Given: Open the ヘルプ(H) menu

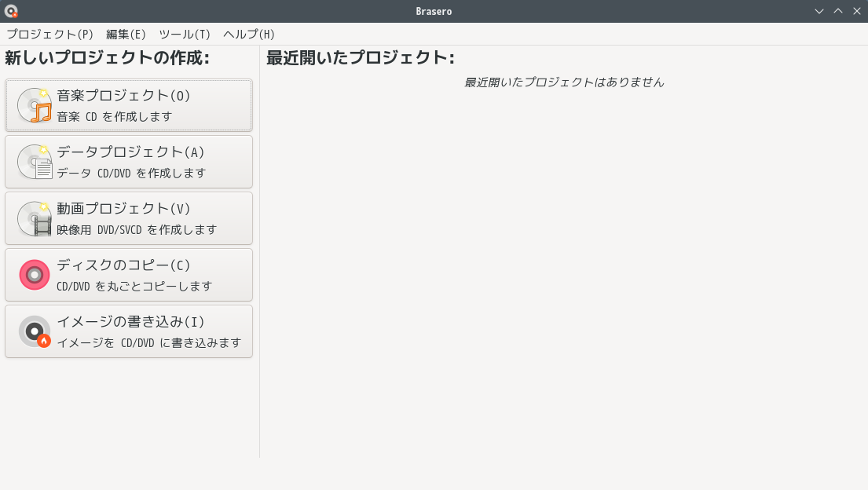Looking at the screenshot, I should click(x=249, y=34).
